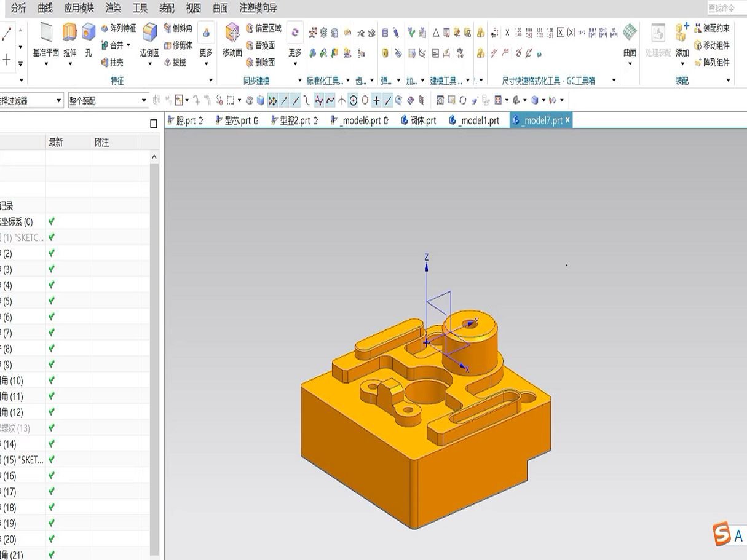Open the 注塑模向导 ribbon tab
This screenshot has height=560, width=747.
pos(258,8)
